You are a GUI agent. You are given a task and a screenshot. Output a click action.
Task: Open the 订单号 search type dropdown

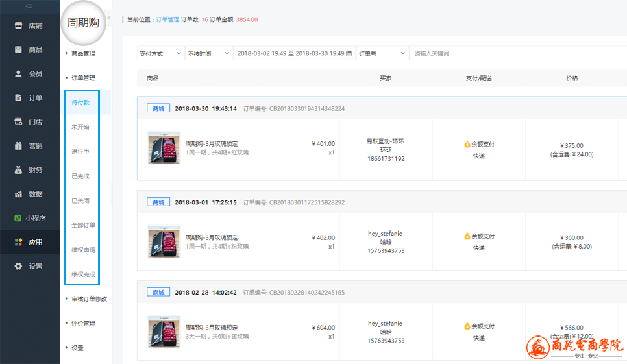click(382, 53)
